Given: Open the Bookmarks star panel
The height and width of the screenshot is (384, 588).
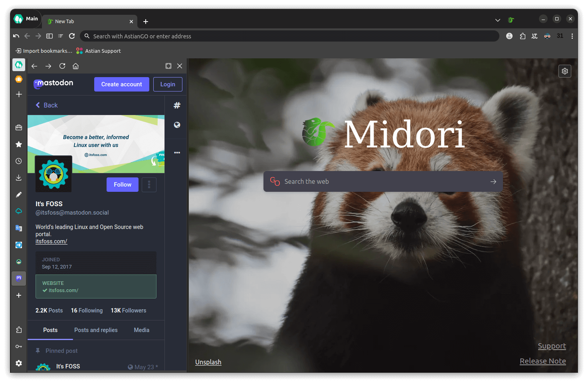Looking at the screenshot, I should coord(18,144).
